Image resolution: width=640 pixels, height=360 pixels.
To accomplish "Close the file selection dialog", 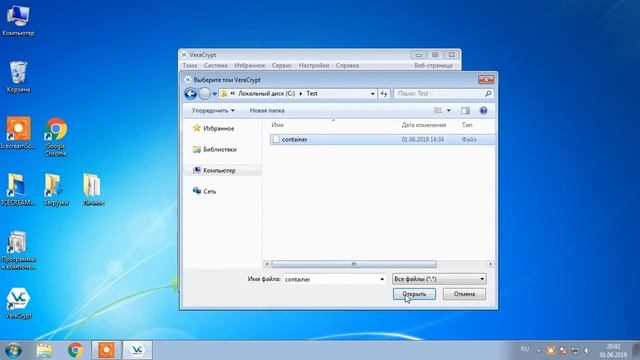I will point(486,79).
